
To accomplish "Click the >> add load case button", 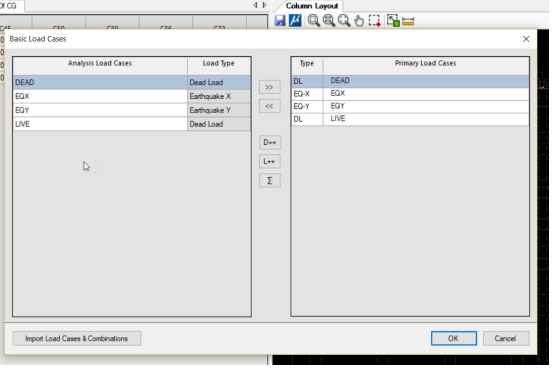I will pyautogui.click(x=269, y=87).
